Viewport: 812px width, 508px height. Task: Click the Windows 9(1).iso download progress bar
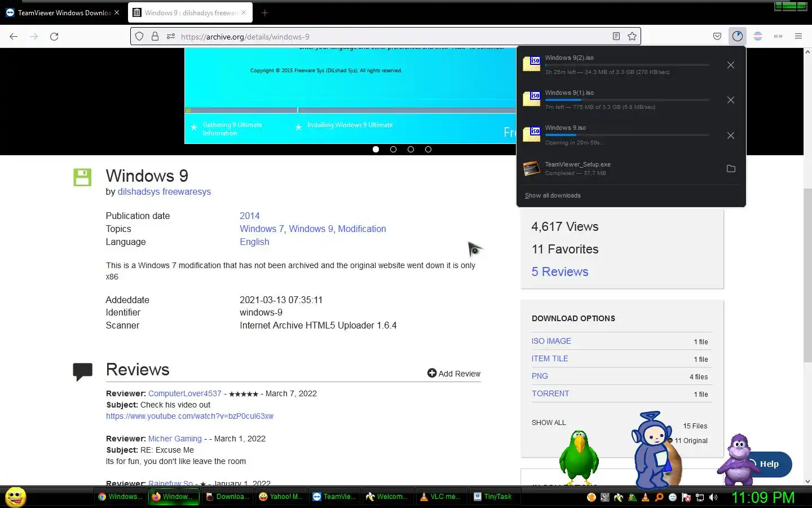627,100
